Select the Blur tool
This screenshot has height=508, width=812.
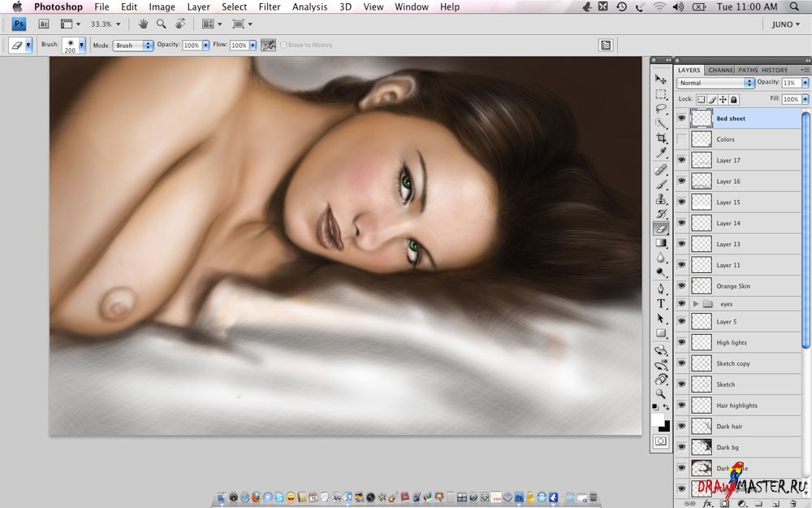(x=661, y=258)
